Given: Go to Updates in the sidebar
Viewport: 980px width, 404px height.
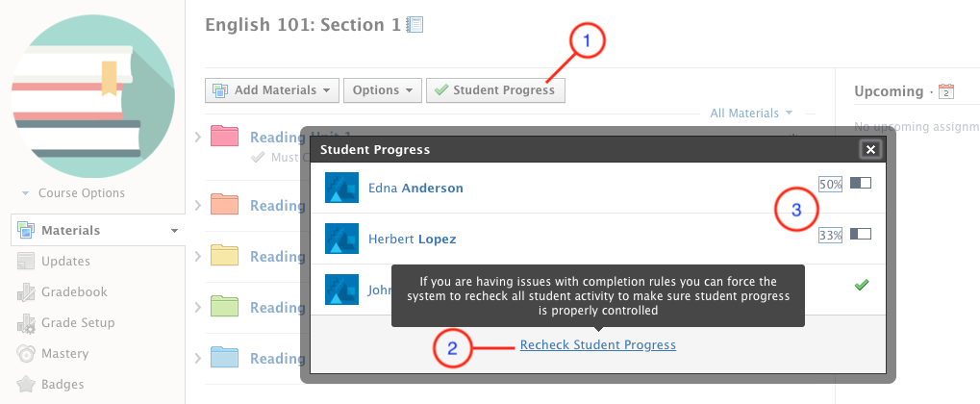Looking at the screenshot, I should pyautogui.click(x=65, y=262).
